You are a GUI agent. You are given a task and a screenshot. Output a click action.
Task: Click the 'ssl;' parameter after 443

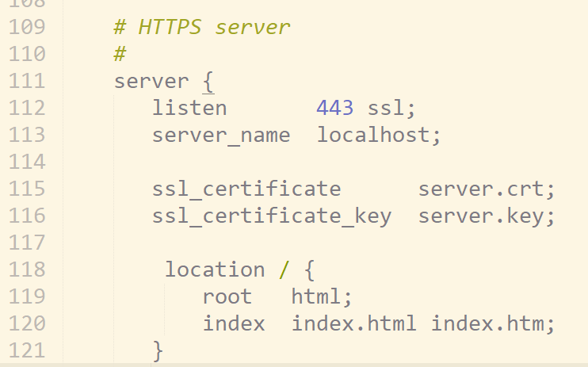[391, 108]
